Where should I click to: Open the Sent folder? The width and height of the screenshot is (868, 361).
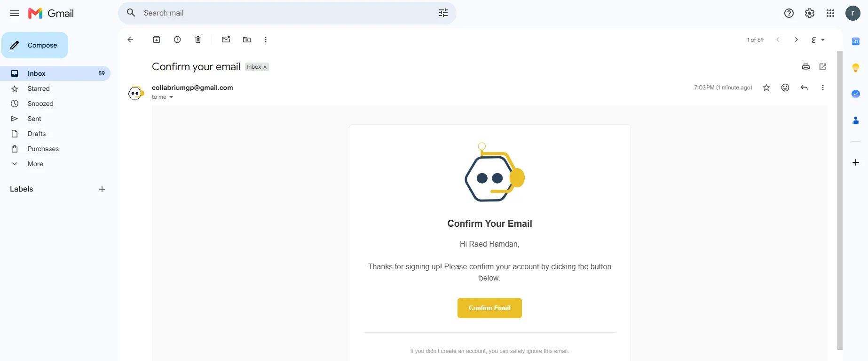tap(55, 119)
